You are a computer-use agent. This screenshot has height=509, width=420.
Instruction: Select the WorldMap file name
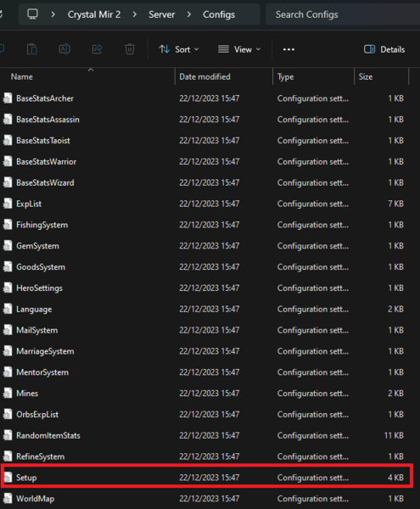point(36,499)
